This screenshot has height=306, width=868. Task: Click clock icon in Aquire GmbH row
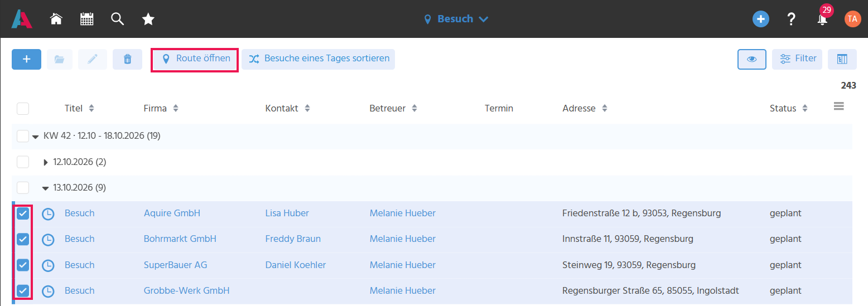[x=49, y=213]
